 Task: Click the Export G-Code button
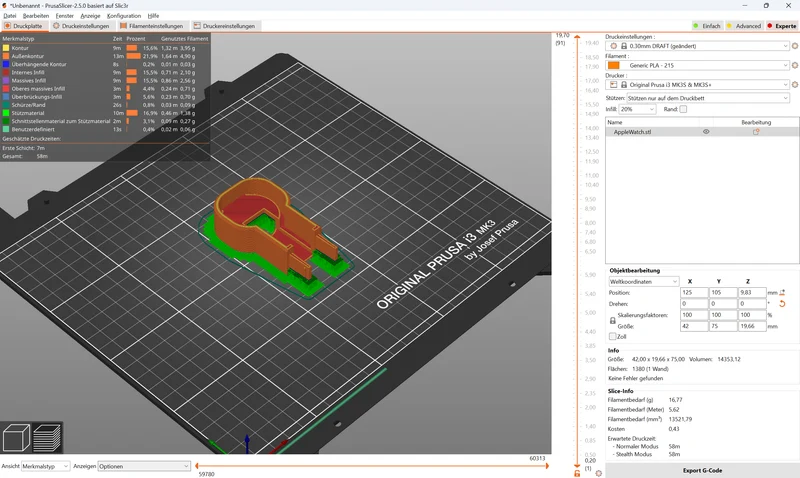702,470
